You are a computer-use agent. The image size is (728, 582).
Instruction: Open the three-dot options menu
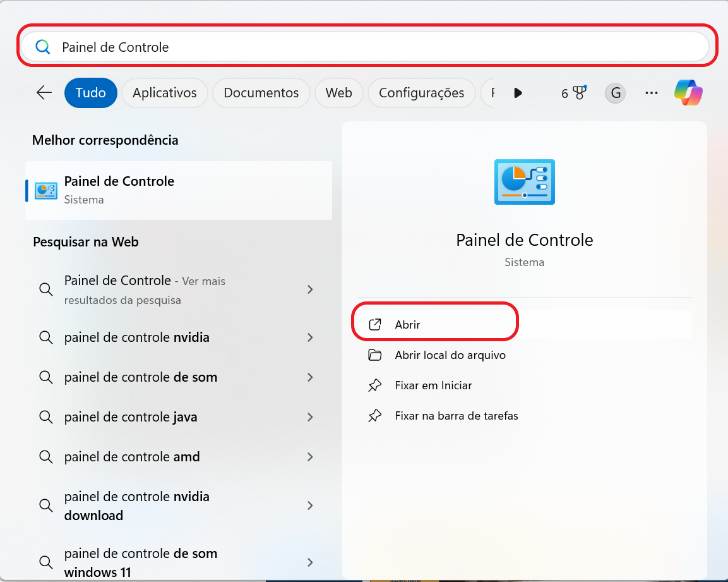pyautogui.click(x=652, y=93)
